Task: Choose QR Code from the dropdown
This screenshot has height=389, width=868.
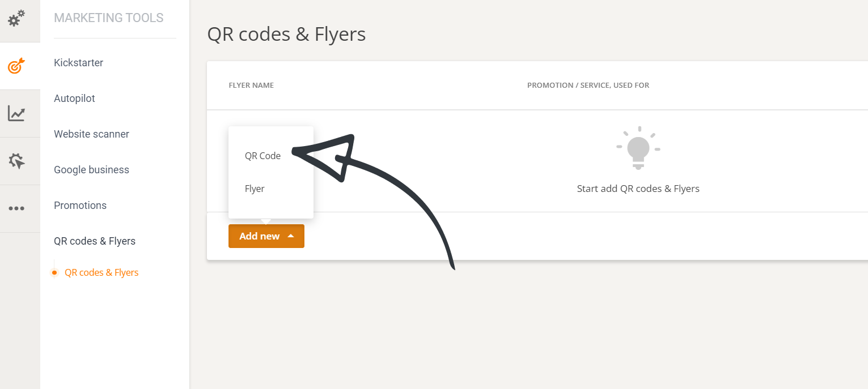Action: pyautogui.click(x=262, y=156)
